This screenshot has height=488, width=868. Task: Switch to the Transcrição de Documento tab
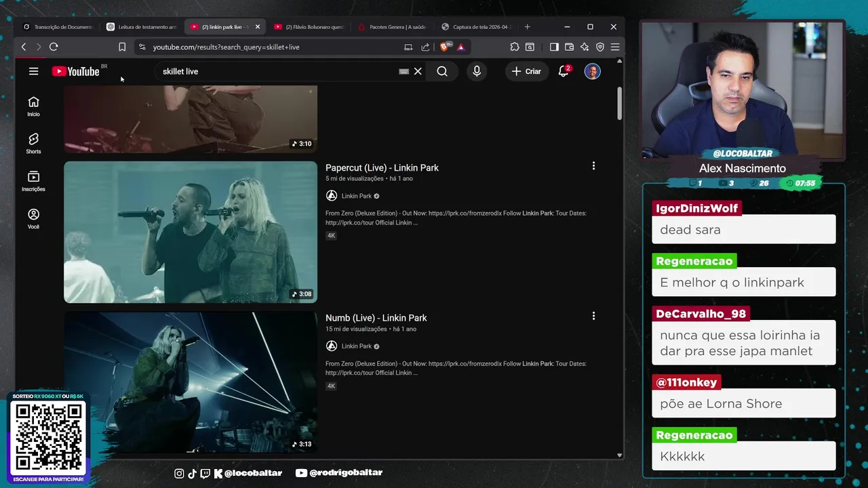pyautogui.click(x=58, y=27)
